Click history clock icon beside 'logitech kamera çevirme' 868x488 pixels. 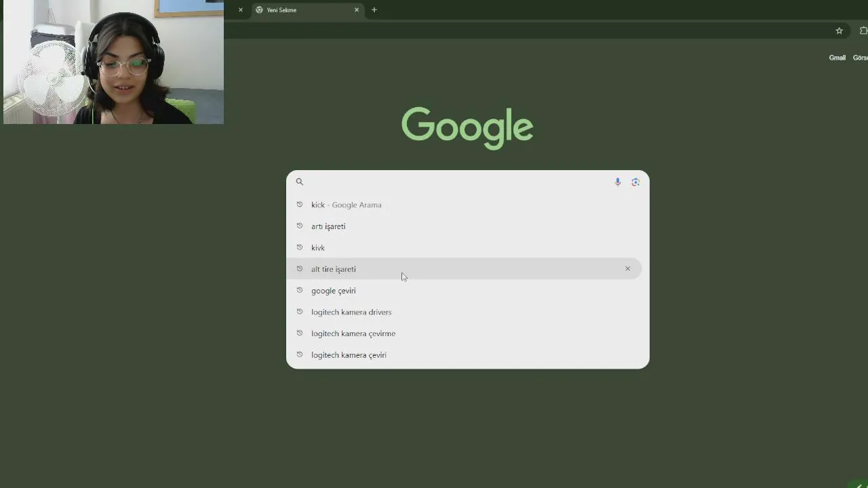coord(299,333)
